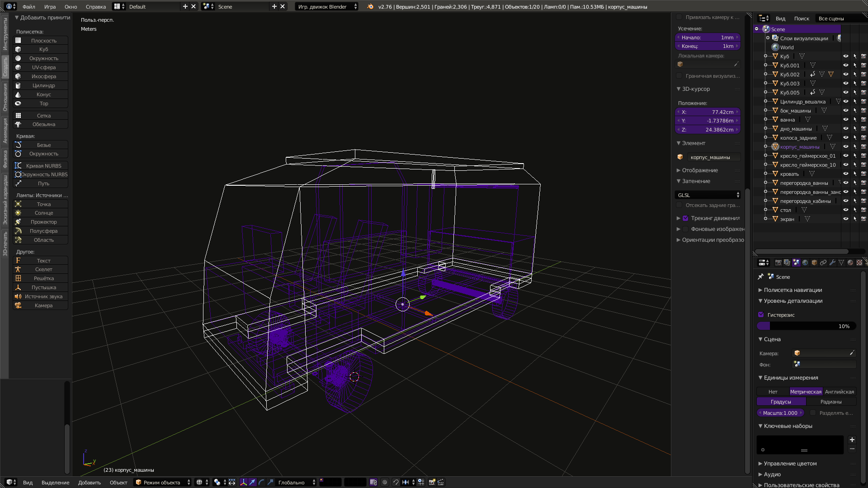Image resolution: width=868 pixels, height=488 pixels.
Task: Enable the Гистерезис checkbox
Action: [761, 314]
